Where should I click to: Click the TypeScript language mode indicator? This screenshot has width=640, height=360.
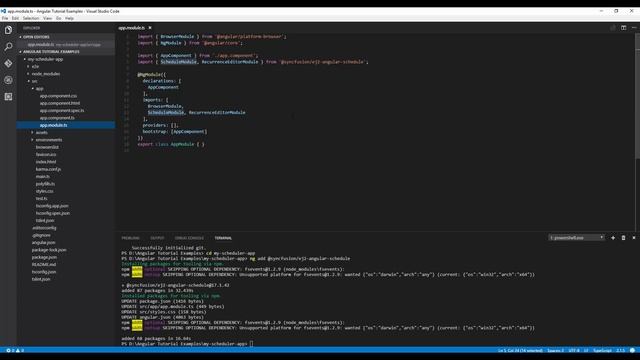602,350
